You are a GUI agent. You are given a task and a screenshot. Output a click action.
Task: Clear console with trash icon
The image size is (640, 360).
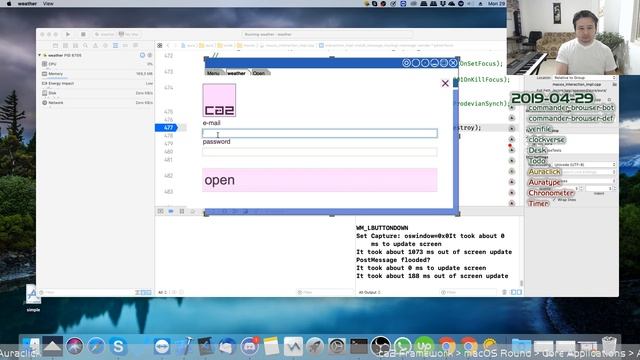click(504, 292)
